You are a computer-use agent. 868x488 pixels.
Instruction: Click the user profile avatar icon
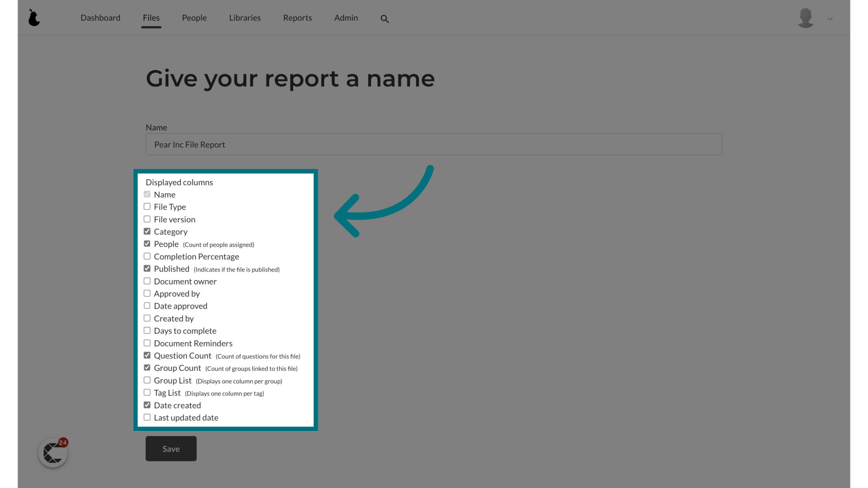(806, 18)
